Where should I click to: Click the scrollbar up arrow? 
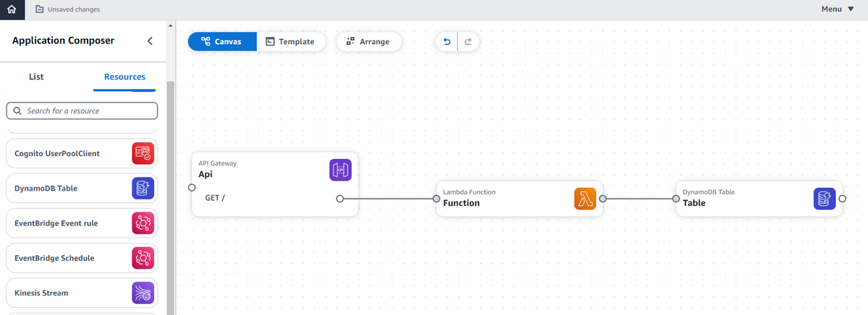coord(171,26)
